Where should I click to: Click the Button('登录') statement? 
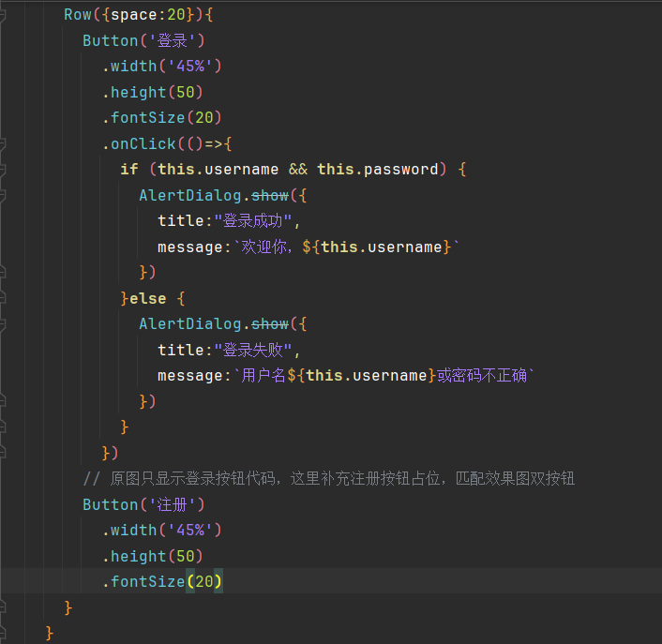pyautogui.click(x=143, y=41)
